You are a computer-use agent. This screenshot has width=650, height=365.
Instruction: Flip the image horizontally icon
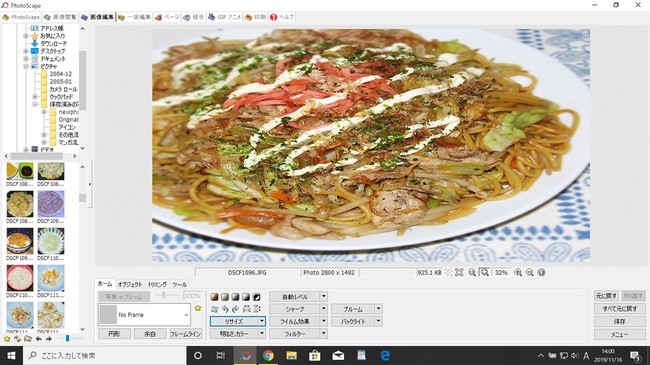[247, 309]
